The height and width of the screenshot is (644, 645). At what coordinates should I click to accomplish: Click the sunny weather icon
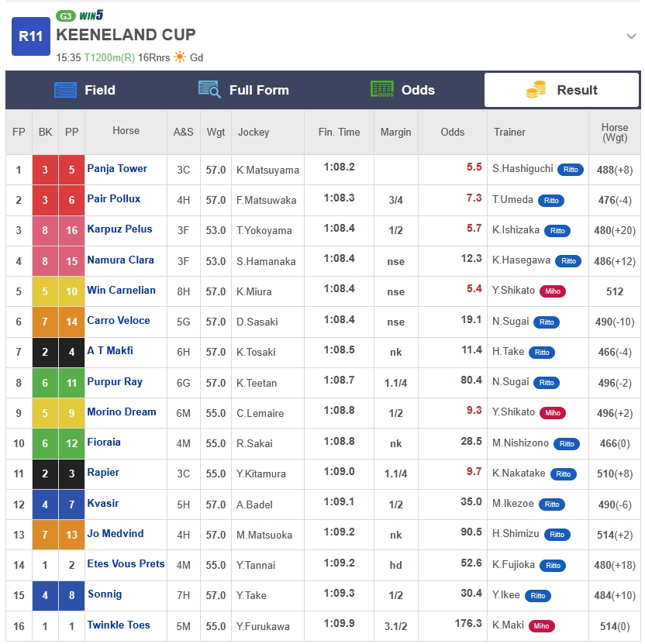point(180,57)
